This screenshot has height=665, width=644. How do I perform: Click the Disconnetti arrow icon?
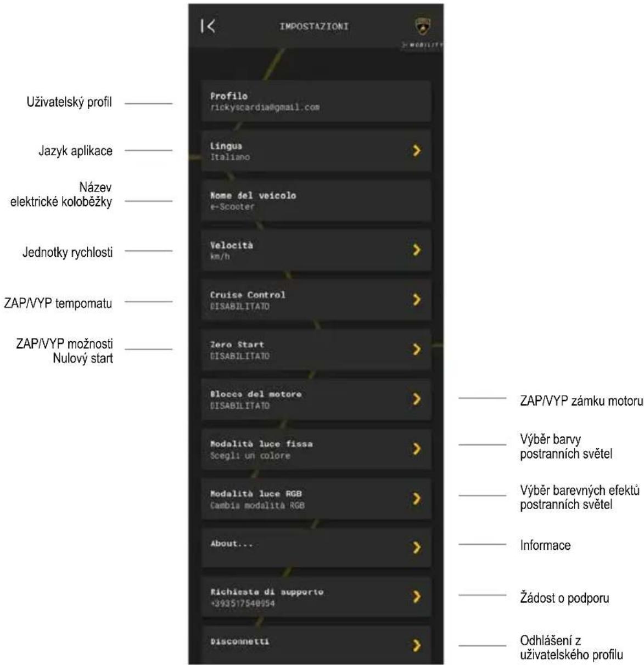pyautogui.click(x=417, y=645)
